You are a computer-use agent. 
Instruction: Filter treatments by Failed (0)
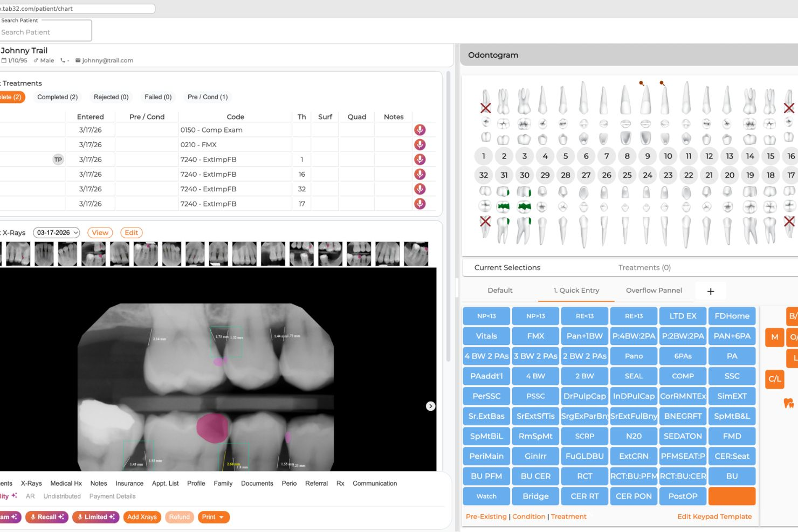158,97
